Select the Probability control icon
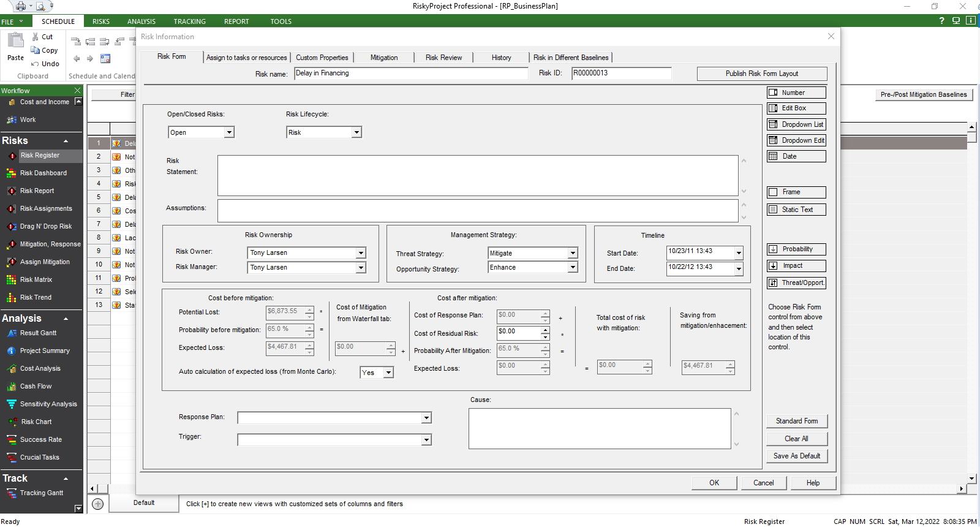The height and width of the screenshot is (527, 980). (x=774, y=249)
